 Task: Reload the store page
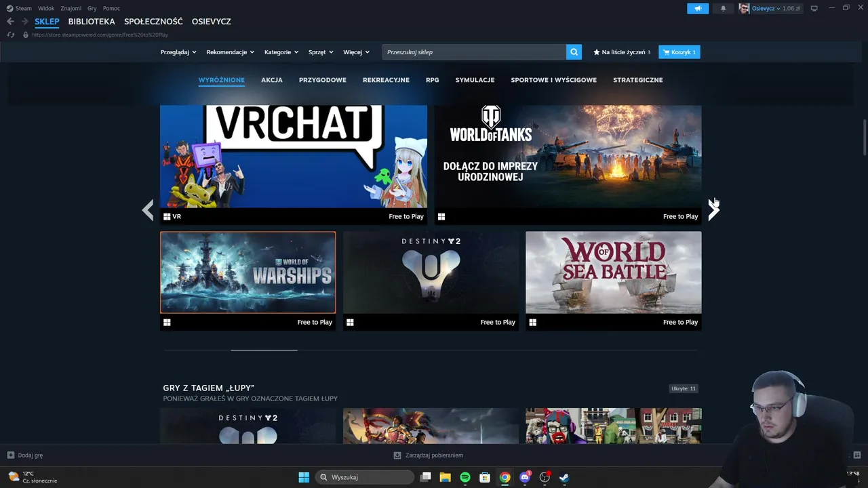11,35
